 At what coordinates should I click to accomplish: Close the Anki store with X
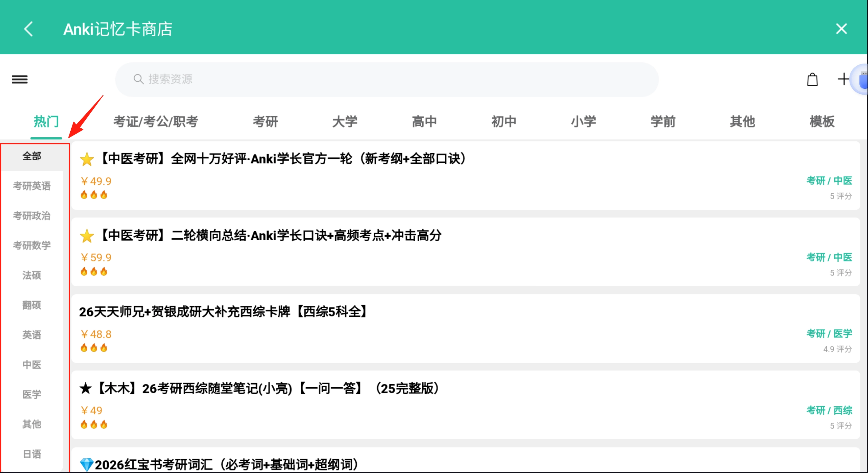pos(841,29)
